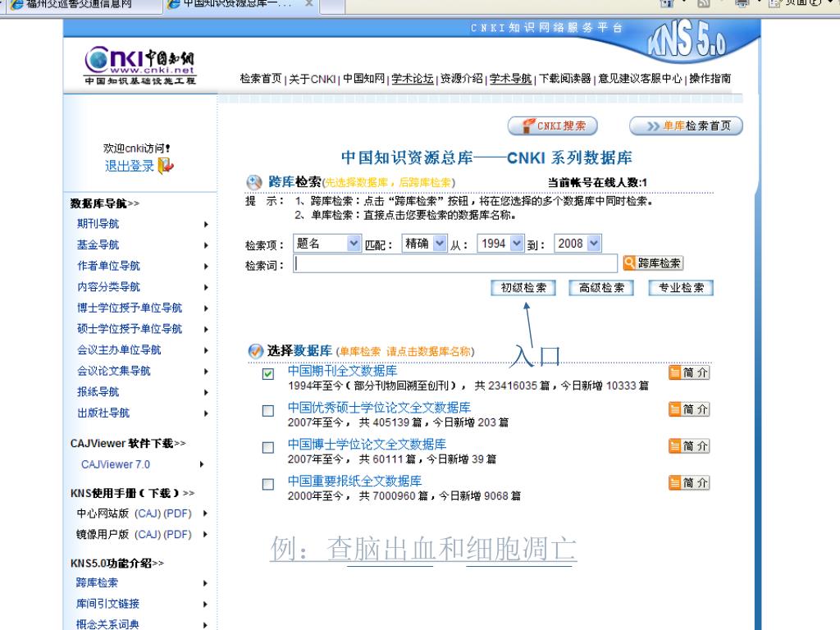Click the 选择数据库 checkmark icon
840x630 pixels.
tap(256, 351)
